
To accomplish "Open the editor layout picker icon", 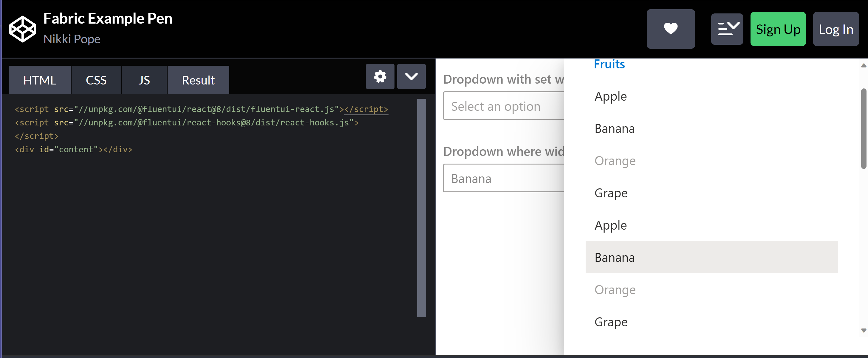I will point(727,29).
